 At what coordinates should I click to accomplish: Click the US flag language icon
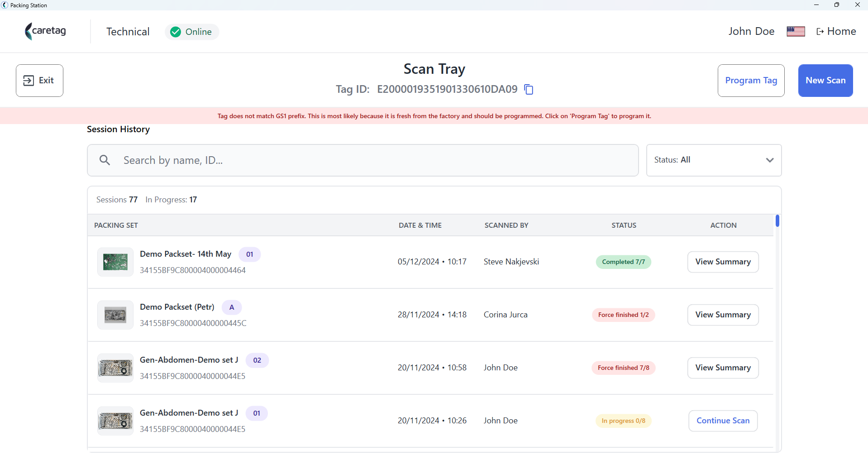pos(796,31)
